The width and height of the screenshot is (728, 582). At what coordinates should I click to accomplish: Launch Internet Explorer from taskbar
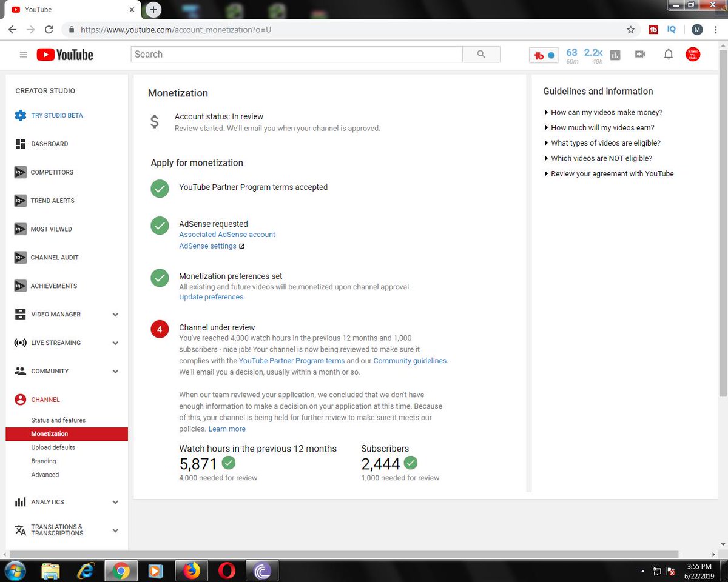tap(86, 570)
